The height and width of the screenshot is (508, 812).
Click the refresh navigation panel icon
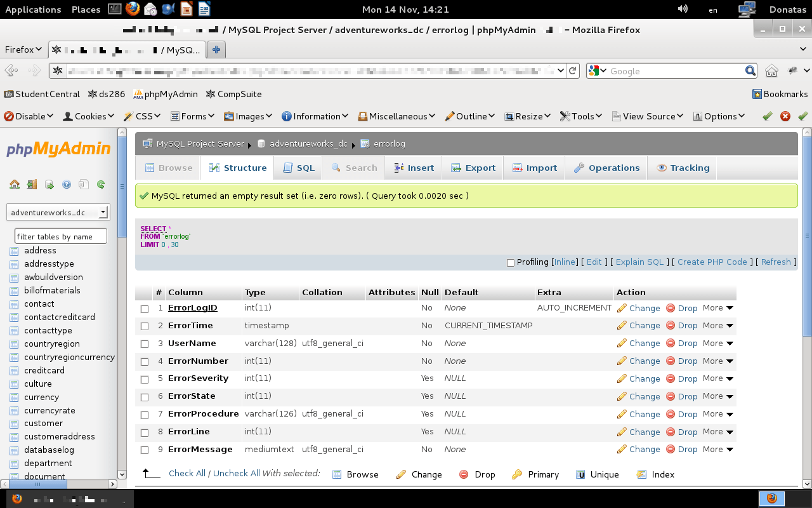point(100,184)
